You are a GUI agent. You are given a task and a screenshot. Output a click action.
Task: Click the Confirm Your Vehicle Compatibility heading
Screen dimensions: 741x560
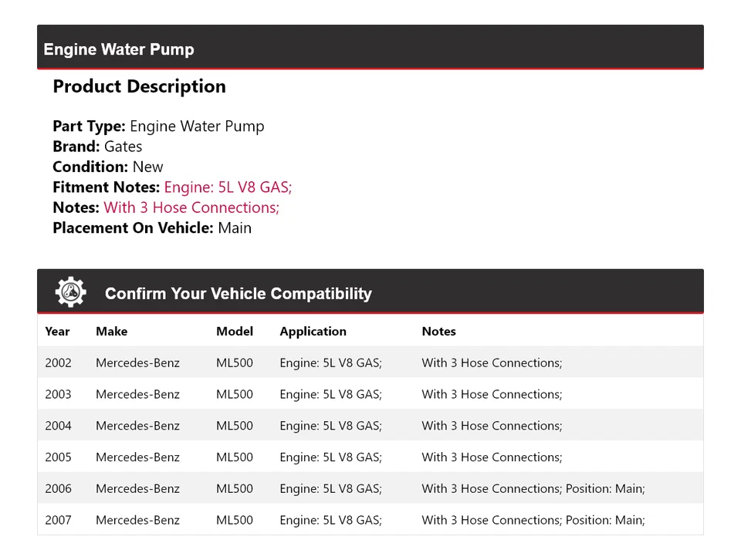(238, 294)
